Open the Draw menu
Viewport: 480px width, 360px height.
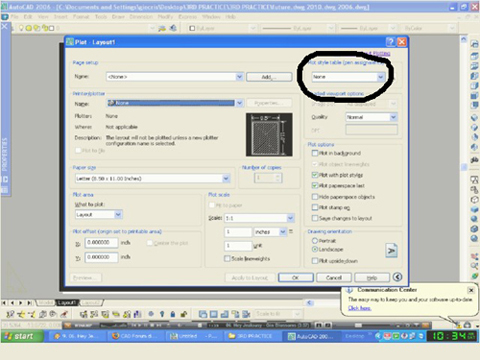(118, 17)
